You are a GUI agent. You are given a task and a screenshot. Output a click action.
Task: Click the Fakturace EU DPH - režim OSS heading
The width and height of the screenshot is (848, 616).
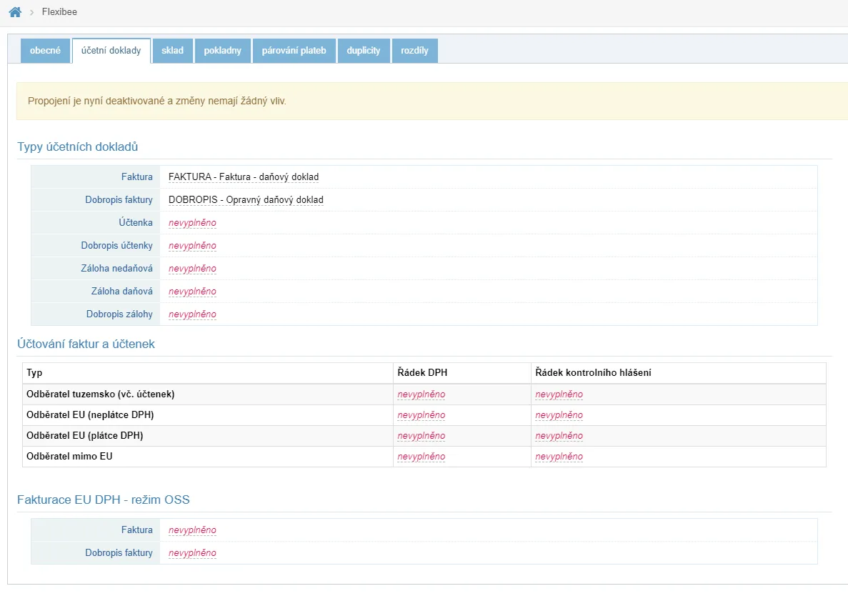click(x=104, y=500)
